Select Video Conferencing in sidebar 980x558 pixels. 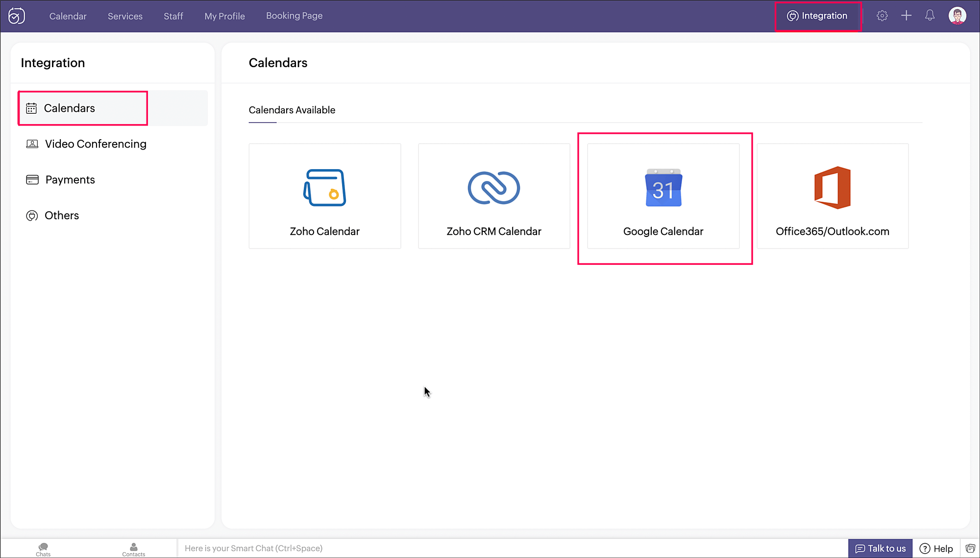(x=113, y=144)
